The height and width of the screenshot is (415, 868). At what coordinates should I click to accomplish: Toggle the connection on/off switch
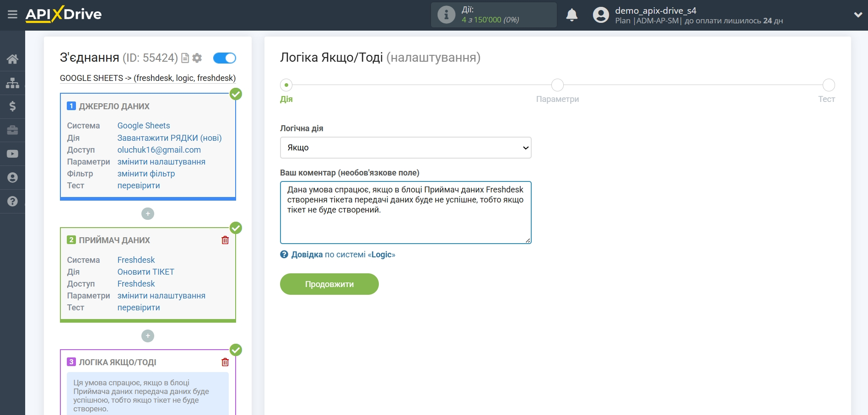coord(225,58)
